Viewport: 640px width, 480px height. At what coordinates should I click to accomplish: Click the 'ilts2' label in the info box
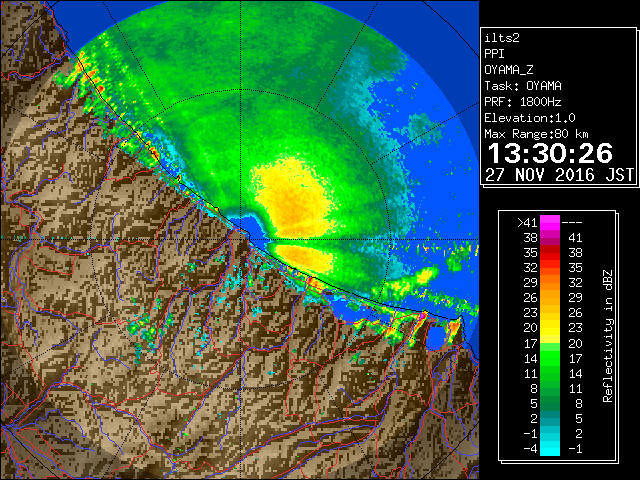(502, 38)
